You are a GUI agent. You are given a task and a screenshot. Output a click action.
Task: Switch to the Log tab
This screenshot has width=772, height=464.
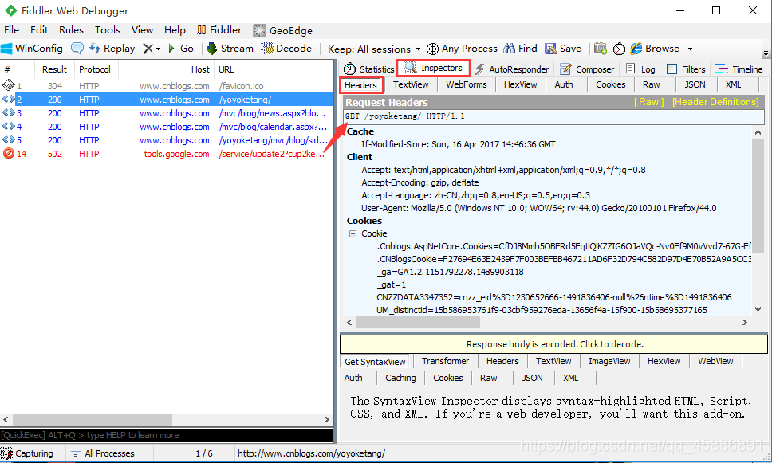(x=641, y=69)
